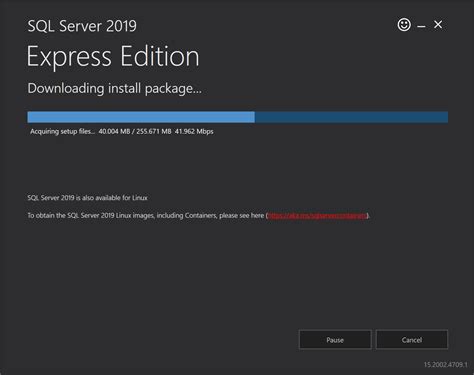
Task: Click "SQL Server 2019 is also available for Linux"
Action: coord(87,198)
